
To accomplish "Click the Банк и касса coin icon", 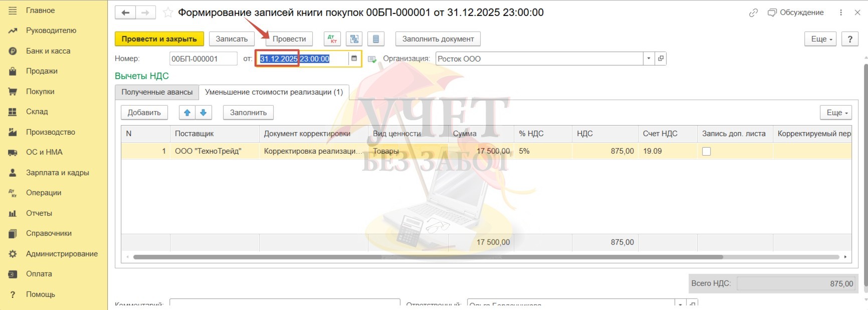I will click(x=13, y=51).
